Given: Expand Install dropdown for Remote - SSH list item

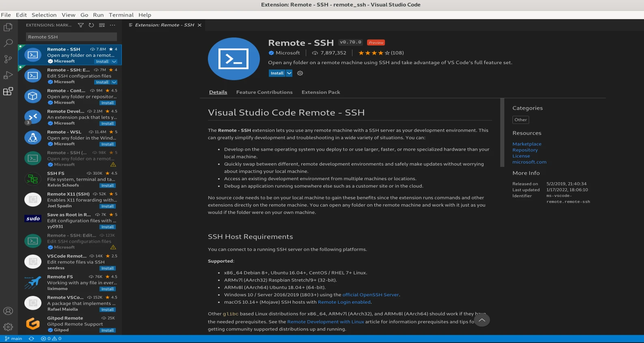Looking at the screenshot, I should 114,62.
